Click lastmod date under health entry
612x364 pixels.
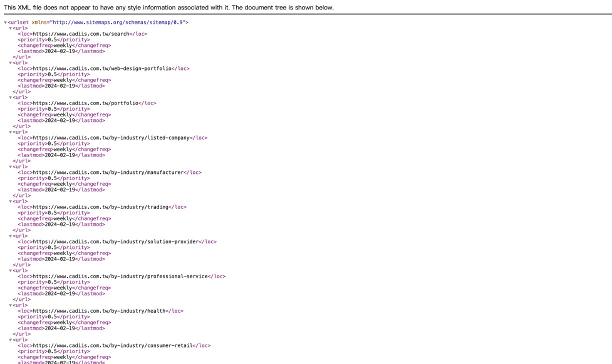click(x=60, y=328)
